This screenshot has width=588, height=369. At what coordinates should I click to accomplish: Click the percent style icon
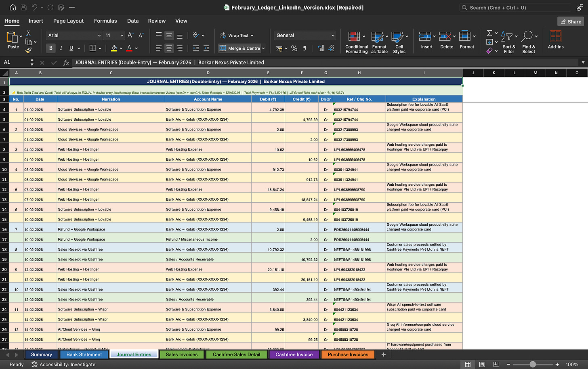pyautogui.click(x=294, y=48)
